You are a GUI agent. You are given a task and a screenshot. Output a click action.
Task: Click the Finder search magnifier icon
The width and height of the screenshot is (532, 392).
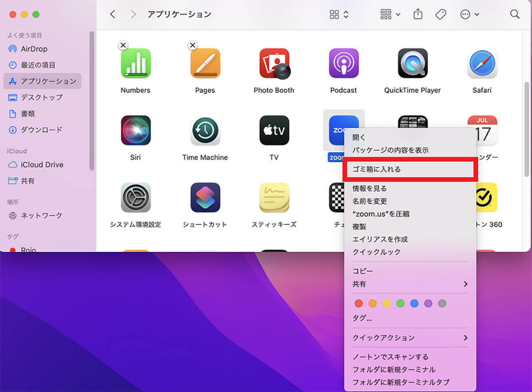(515, 14)
